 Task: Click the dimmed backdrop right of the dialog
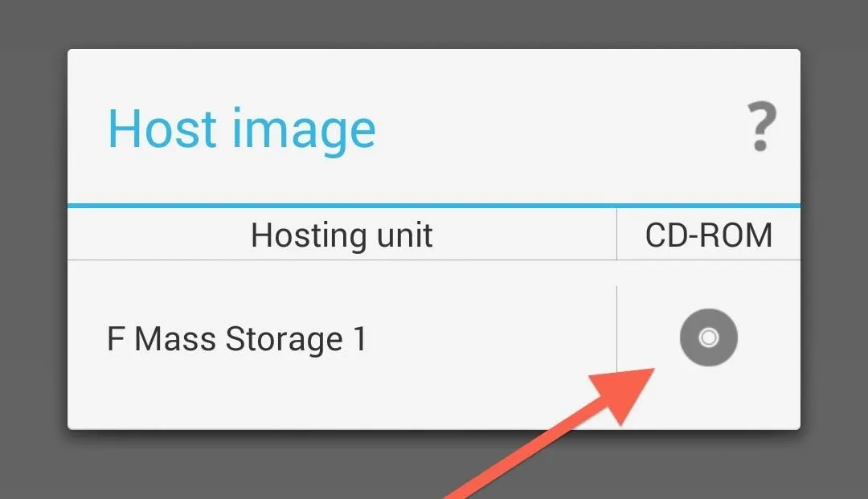[834, 249]
